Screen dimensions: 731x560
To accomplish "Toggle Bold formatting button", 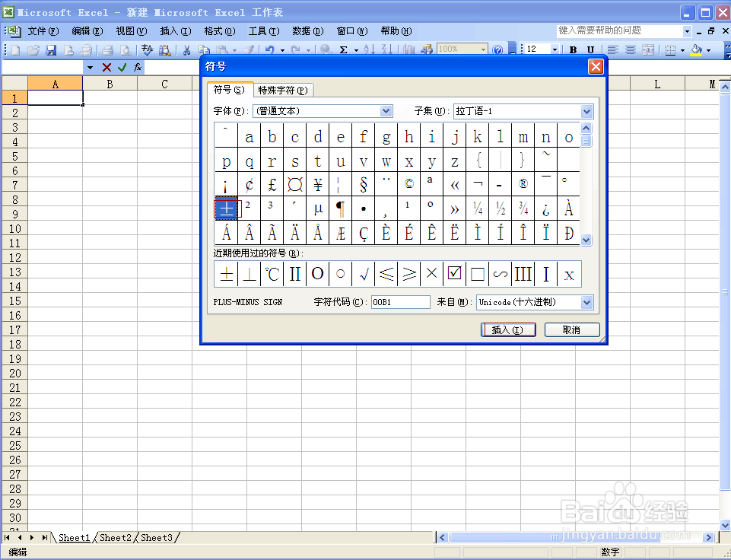I will click(x=574, y=50).
